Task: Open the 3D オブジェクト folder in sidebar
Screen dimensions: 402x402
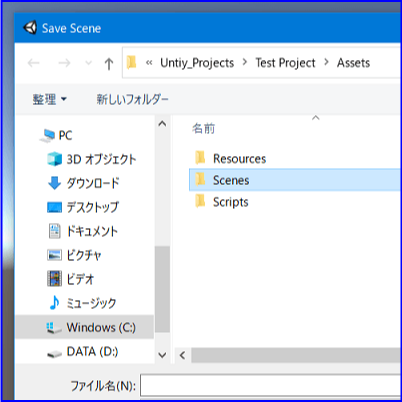Action: click(x=91, y=159)
